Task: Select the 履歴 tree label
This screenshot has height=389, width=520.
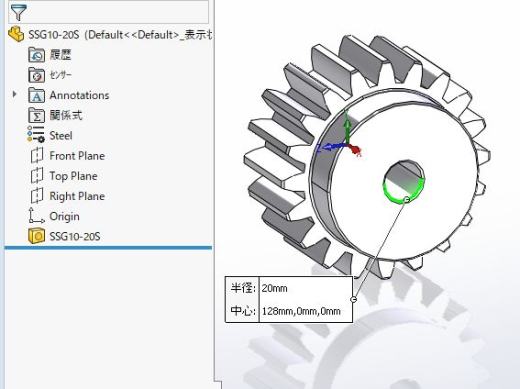Action: pos(60,55)
